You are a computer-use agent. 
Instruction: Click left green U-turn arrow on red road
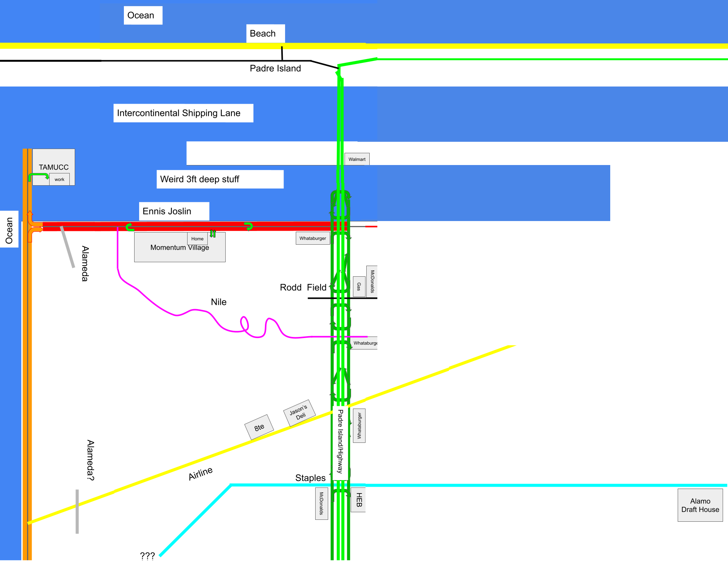(130, 227)
